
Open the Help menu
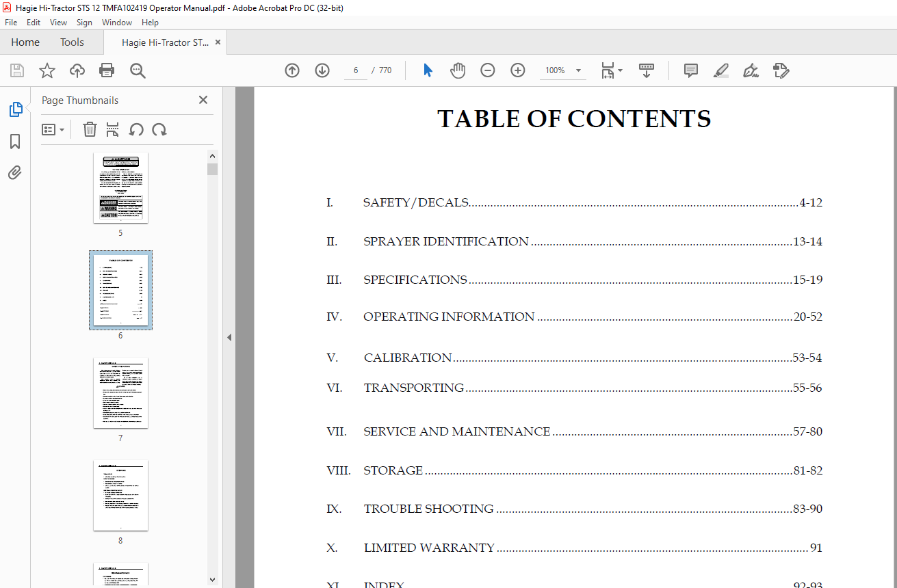pos(150,23)
